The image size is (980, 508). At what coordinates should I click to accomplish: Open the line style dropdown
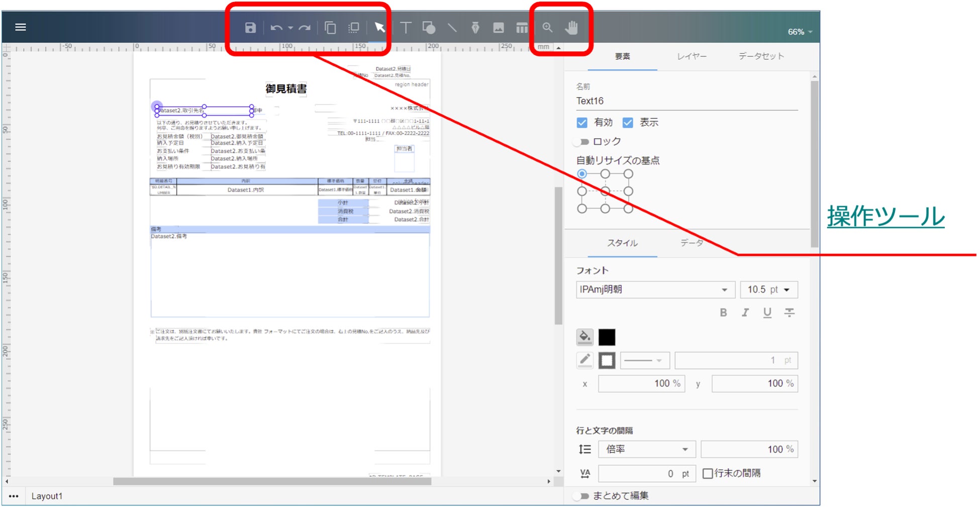tap(645, 360)
